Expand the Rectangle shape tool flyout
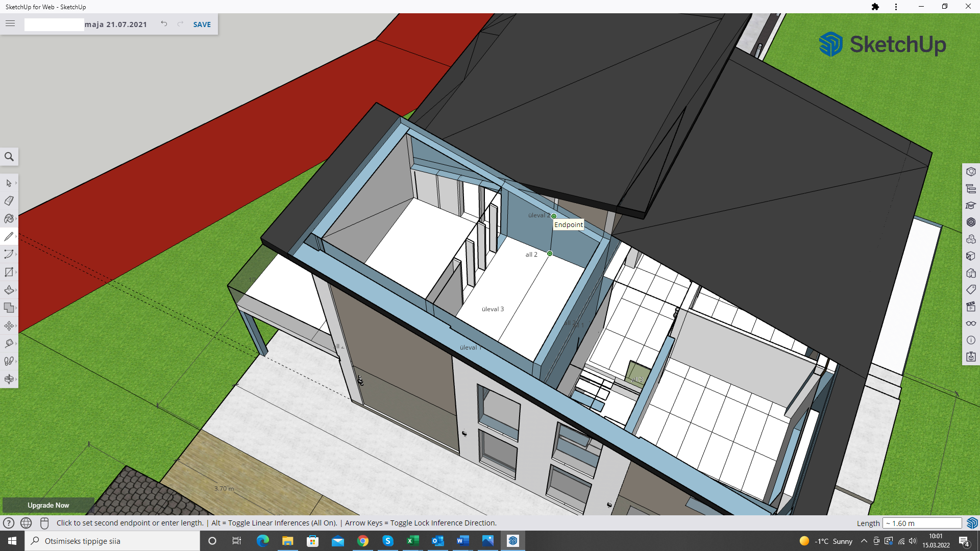This screenshot has height=551, width=980. (16, 272)
